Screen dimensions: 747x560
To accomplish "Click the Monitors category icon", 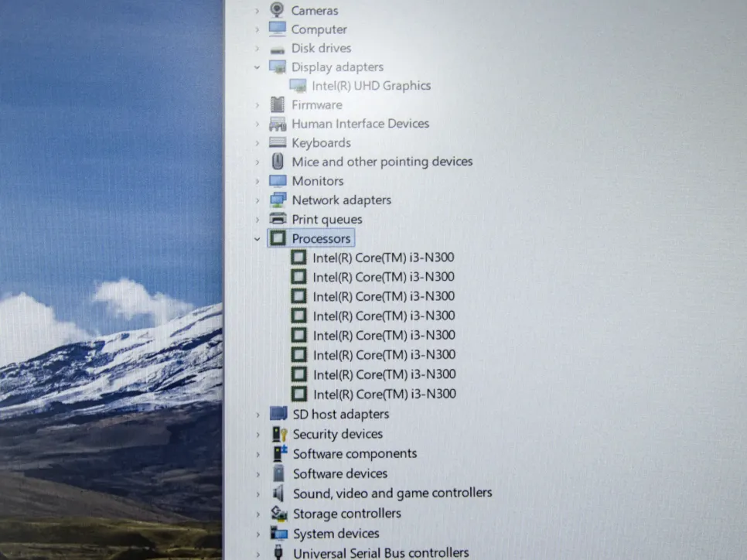I will tap(278, 181).
